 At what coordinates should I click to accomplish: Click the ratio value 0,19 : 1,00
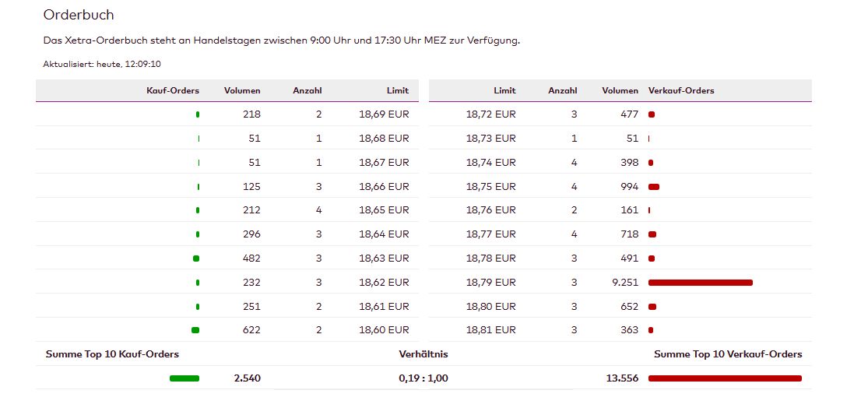point(423,378)
